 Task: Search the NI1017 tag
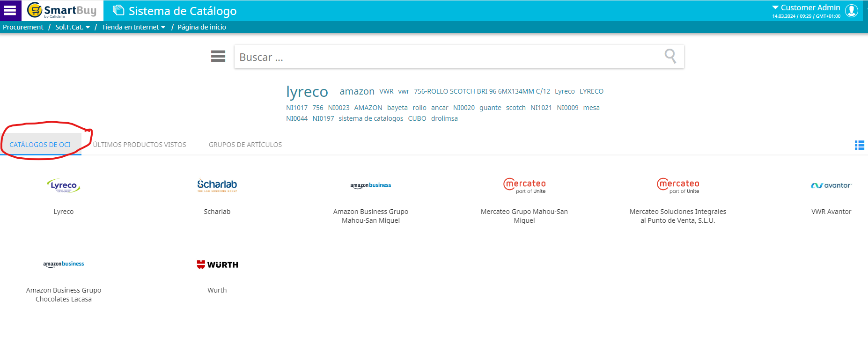tap(297, 108)
